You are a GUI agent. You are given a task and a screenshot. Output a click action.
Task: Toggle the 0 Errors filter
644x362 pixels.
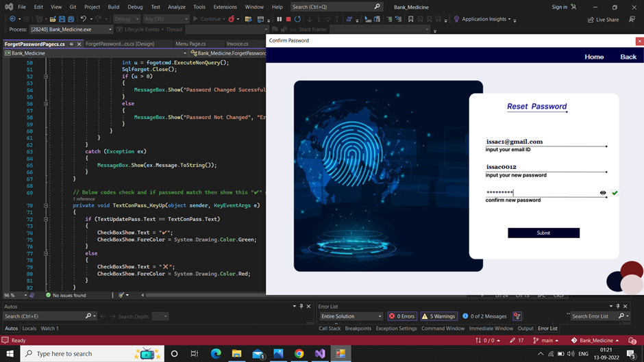[402, 316]
